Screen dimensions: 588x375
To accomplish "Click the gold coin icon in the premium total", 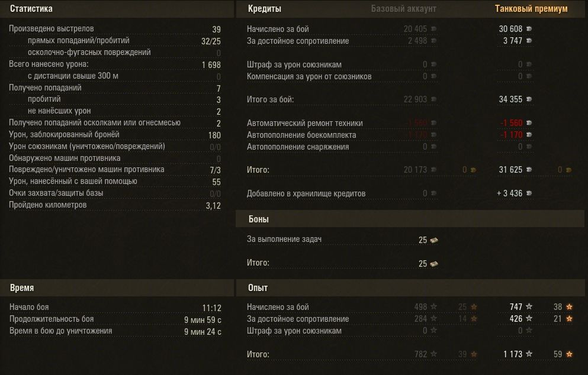I will click(568, 170).
